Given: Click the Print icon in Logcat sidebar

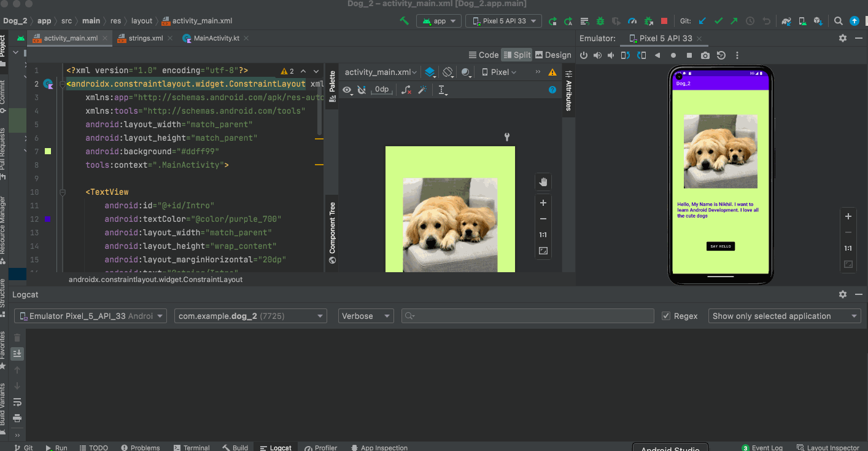Looking at the screenshot, I should coord(17,418).
